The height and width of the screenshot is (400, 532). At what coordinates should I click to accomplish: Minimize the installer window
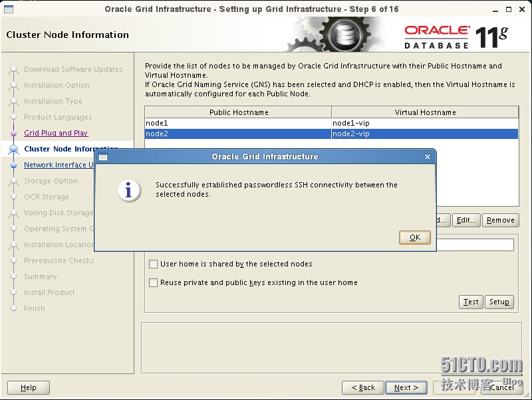tap(495, 9)
